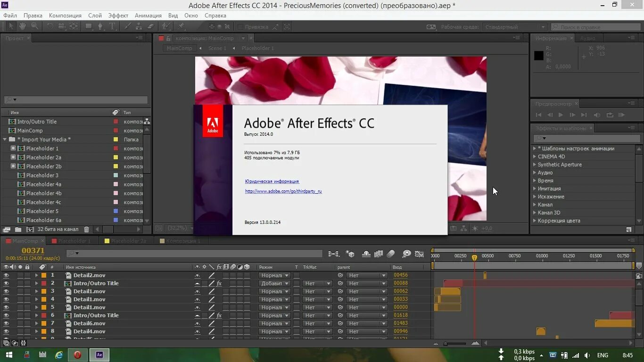Open the Эффект menu
Image resolution: width=644 pixels, height=362 pixels.
click(x=118, y=15)
